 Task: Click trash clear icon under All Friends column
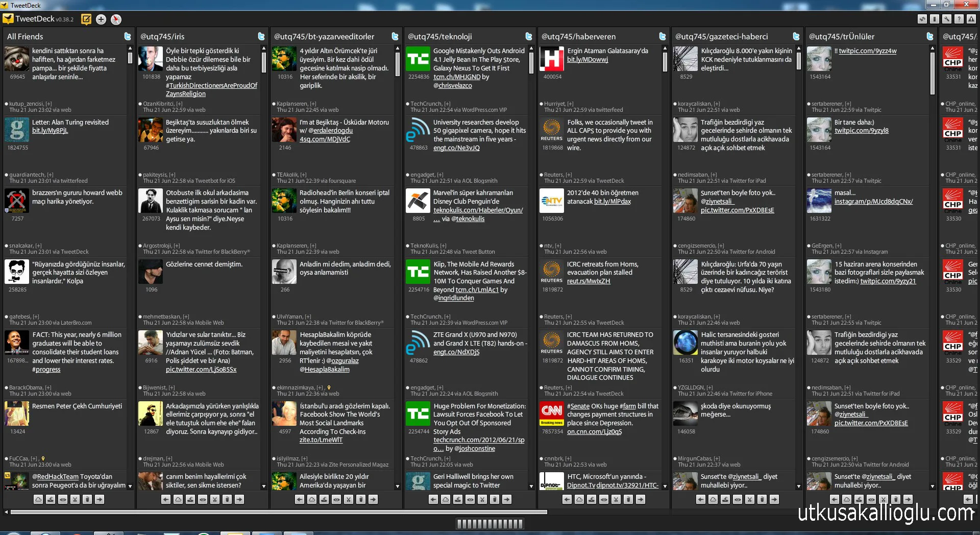(x=87, y=499)
